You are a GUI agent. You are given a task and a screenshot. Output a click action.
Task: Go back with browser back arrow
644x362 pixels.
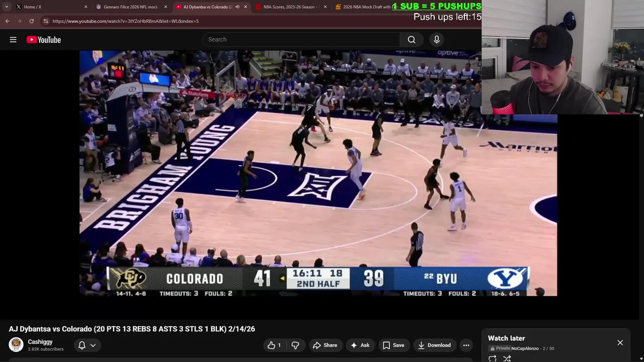click(x=8, y=21)
